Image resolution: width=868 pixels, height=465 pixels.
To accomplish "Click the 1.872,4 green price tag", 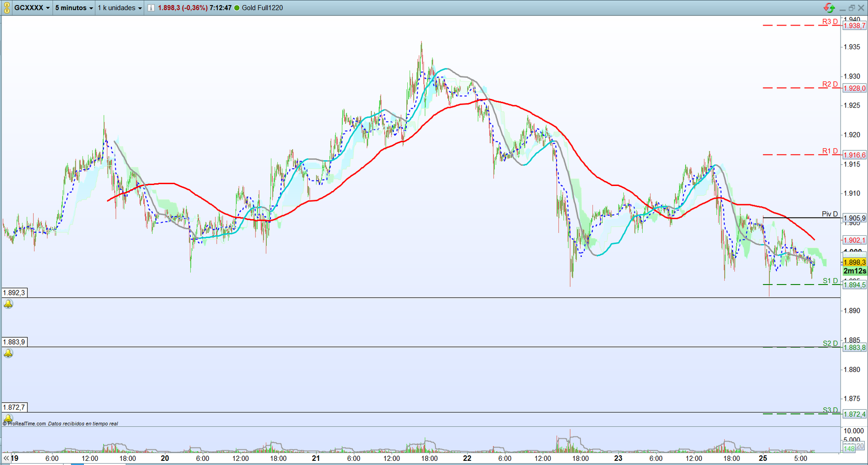I will (x=855, y=414).
